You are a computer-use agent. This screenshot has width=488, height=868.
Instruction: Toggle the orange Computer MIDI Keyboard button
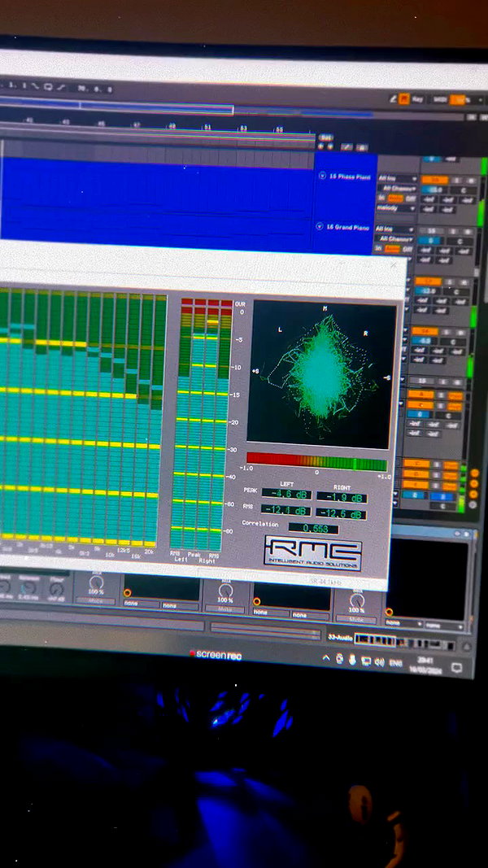(404, 99)
